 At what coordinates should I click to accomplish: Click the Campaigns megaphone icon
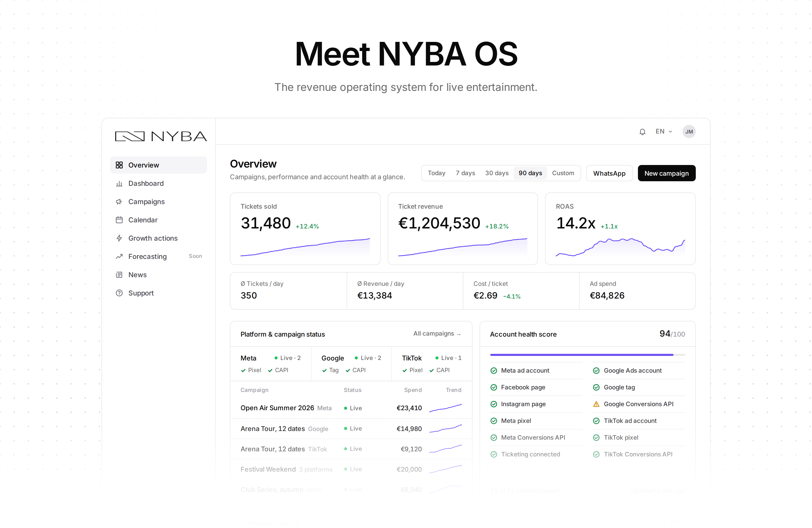(119, 202)
